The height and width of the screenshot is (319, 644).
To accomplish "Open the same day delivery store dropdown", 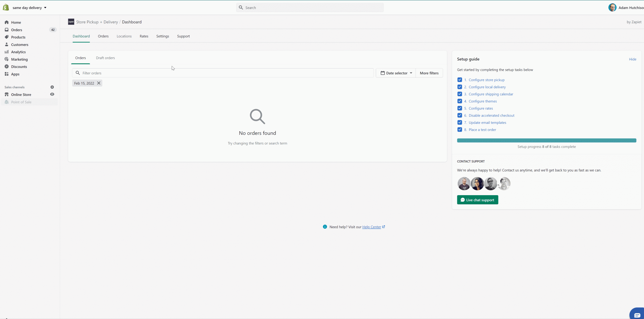I will (x=30, y=8).
